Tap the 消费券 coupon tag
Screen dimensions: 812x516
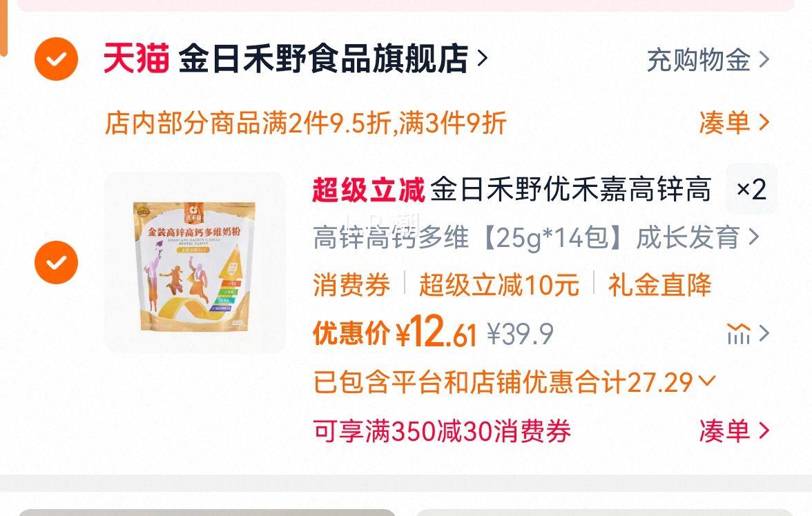pyautogui.click(x=351, y=285)
